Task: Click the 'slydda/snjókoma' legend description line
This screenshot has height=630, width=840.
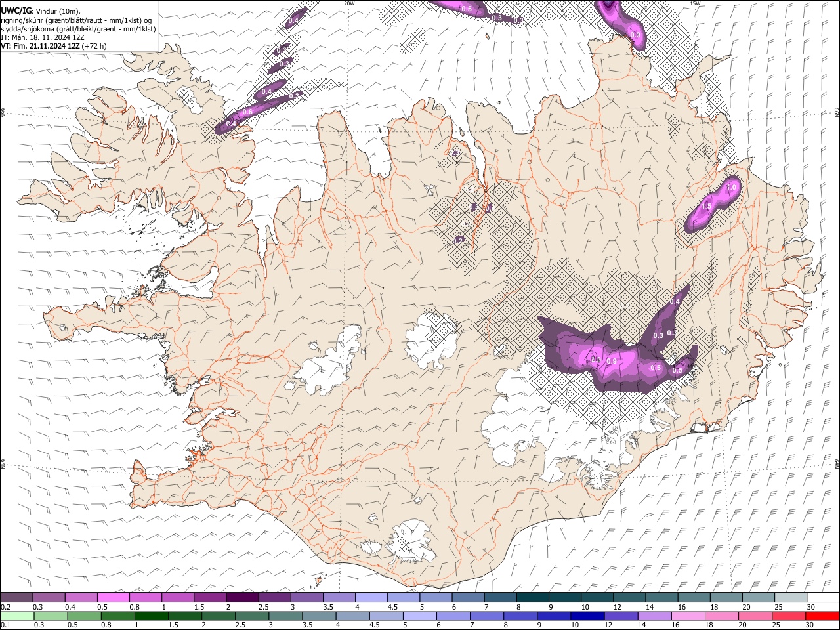Action: click(78, 29)
